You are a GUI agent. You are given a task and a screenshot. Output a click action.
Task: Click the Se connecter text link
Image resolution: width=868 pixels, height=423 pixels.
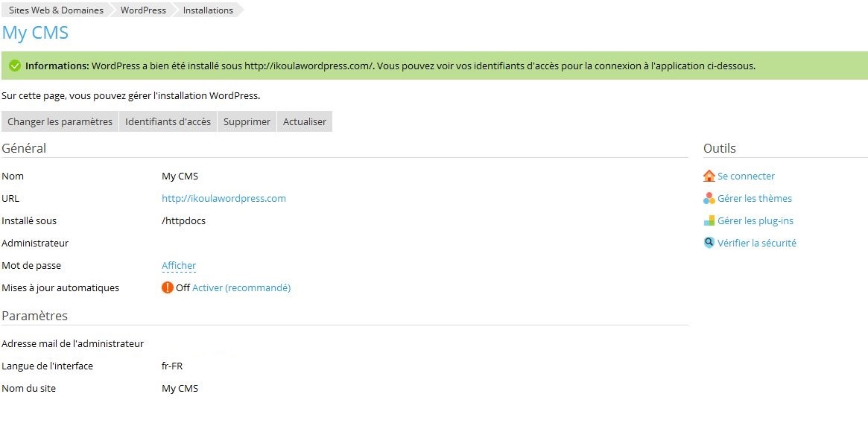tap(746, 176)
